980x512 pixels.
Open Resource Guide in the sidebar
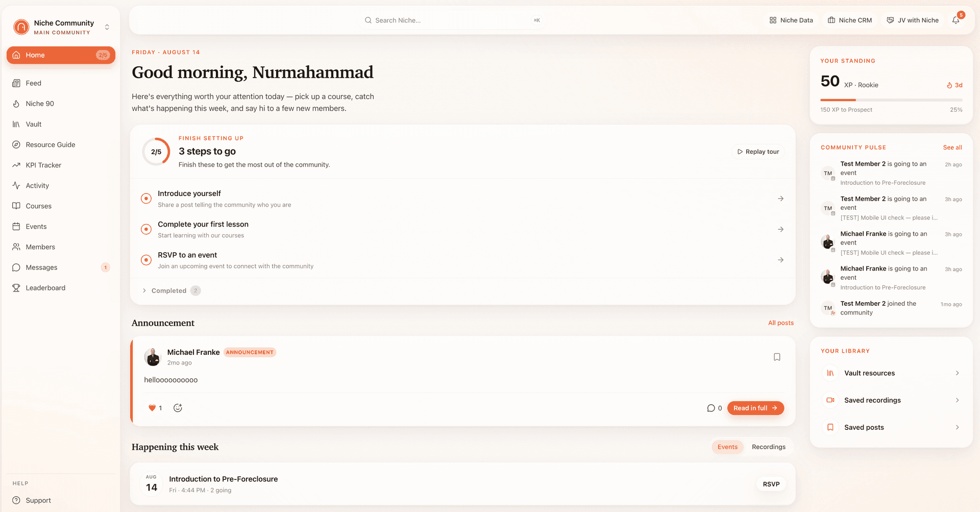coord(61,144)
